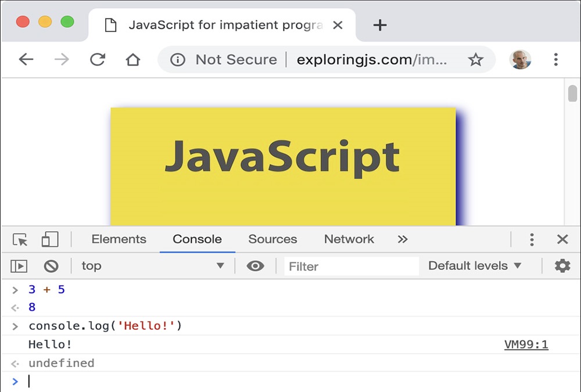The height and width of the screenshot is (392, 581).
Task: Open the top frame context dropdown
Action: pos(153,266)
